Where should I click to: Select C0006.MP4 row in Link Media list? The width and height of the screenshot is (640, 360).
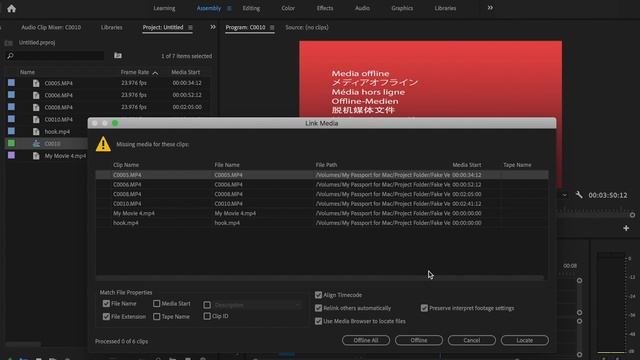coord(322,184)
